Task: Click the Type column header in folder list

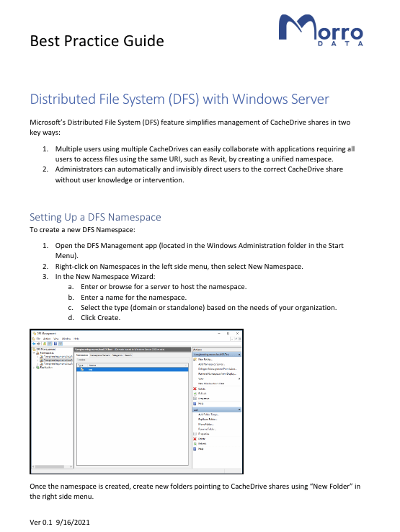Action: 81,365
